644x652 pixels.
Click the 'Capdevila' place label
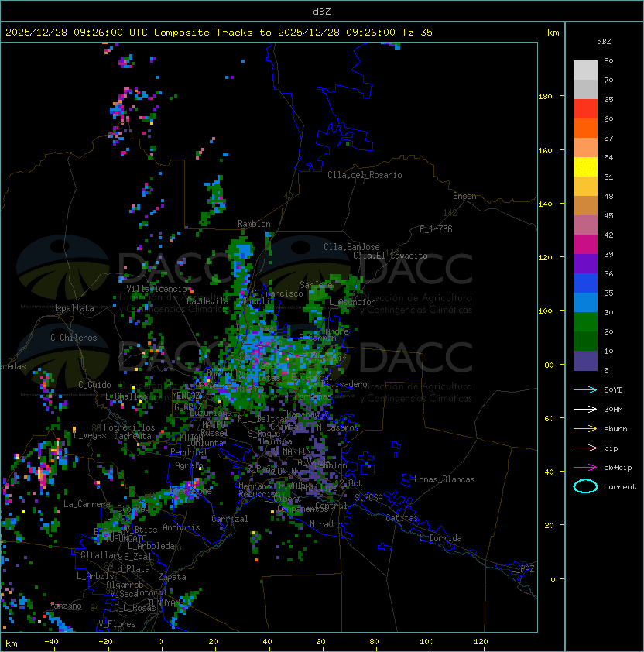pos(208,301)
